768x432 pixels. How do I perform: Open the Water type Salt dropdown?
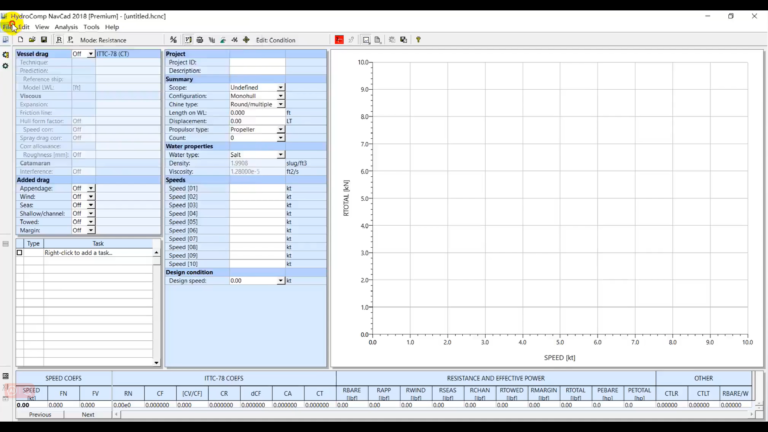tap(280, 155)
